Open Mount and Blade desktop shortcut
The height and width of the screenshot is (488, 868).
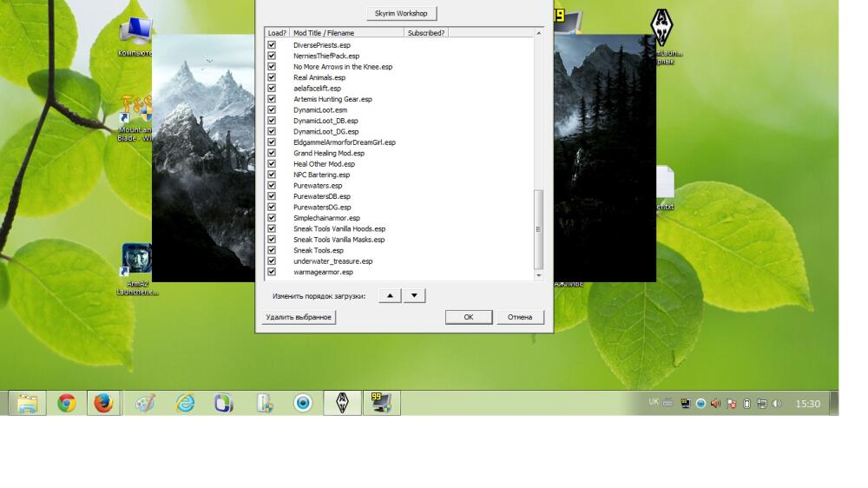coord(135,118)
